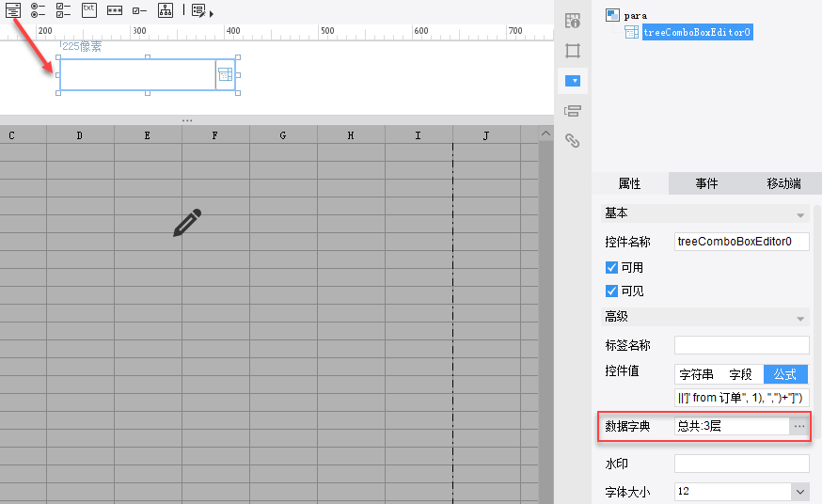Select column G header
The height and width of the screenshot is (504, 822).
[283, 135]
